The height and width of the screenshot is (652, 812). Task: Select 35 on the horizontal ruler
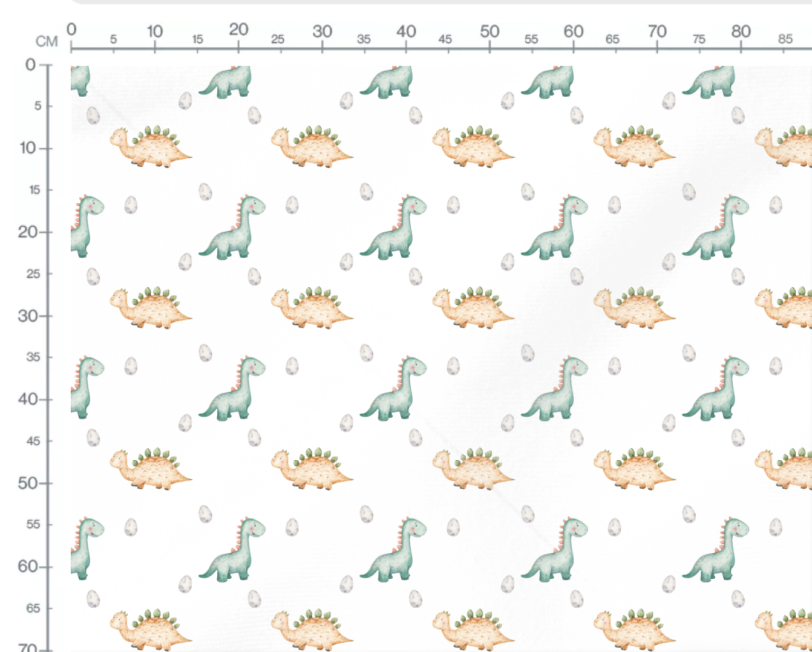(x=364, y=39)
